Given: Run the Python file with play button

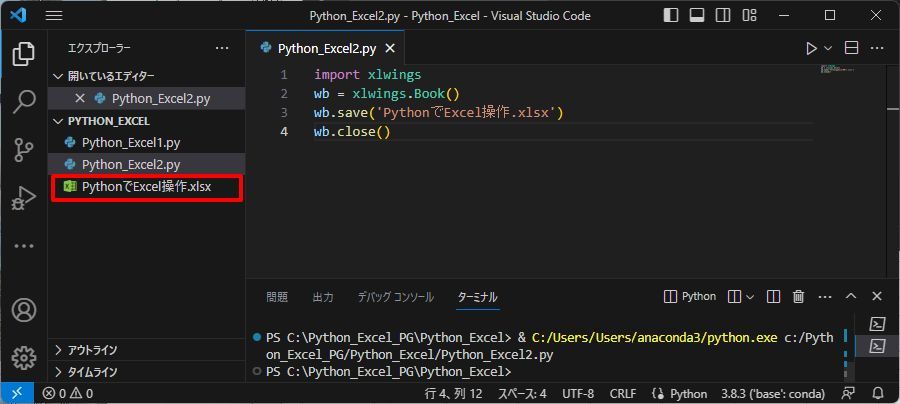Looking at the screenshot, I should pos(811,49).
